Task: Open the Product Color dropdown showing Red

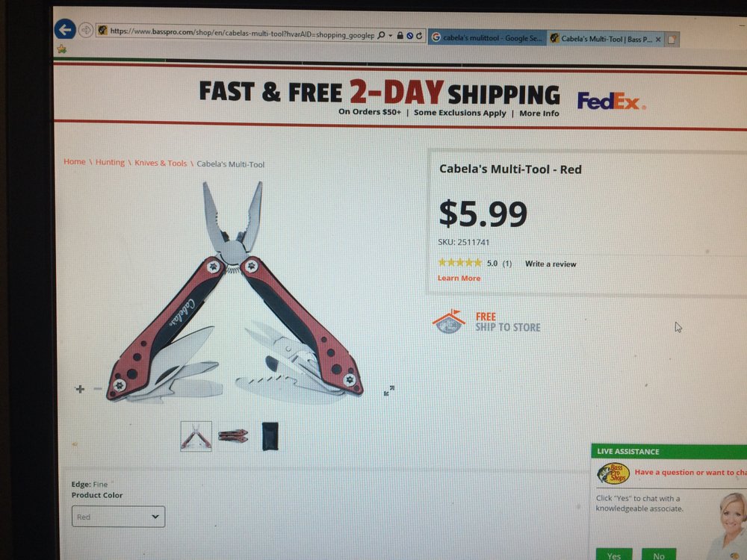Action: tap(118, 517)
